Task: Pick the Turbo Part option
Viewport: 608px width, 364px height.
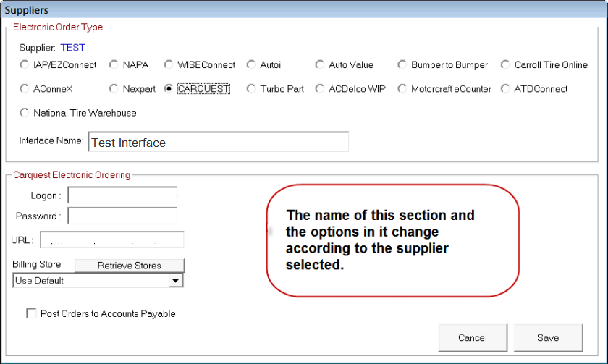Action: coord(251,89)
